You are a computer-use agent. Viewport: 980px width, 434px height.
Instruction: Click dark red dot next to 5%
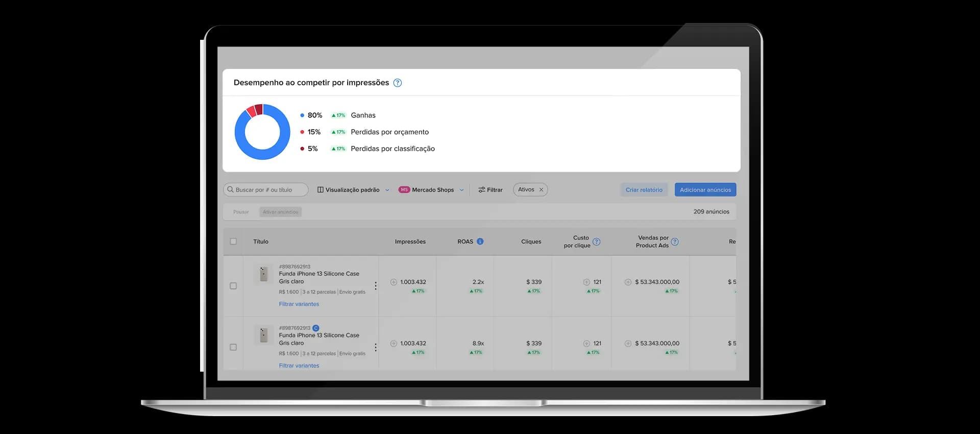[302, 149]
